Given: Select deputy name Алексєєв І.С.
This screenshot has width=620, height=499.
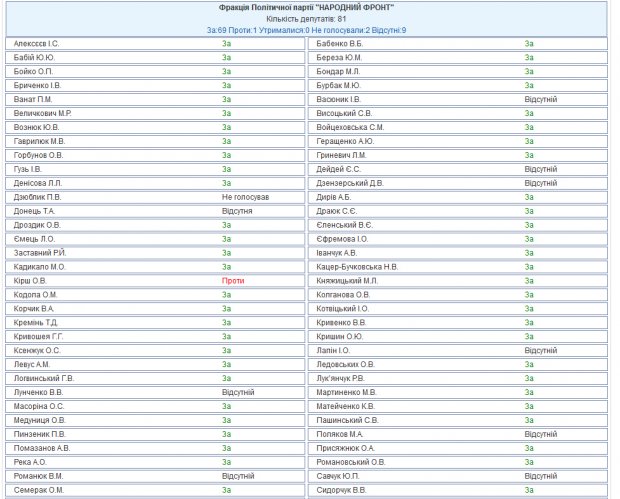Looking at the screenshot, I should pos(37,44).
